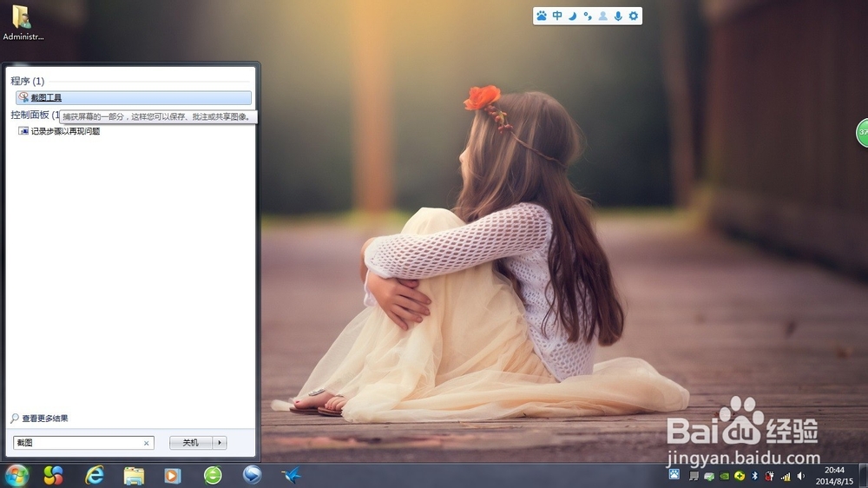Click the network signal tray icon
The height and width of the screenshot is (488, 868).
(786, 476)
